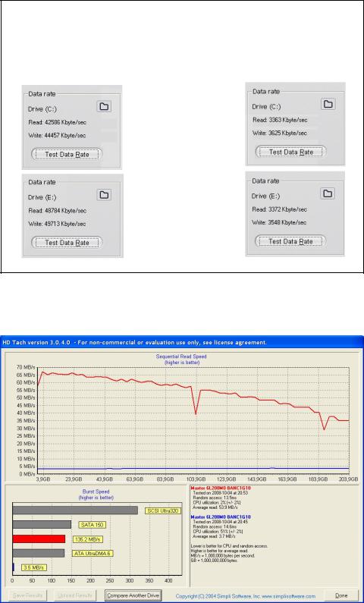The height and width of the screenshot is (603, 364).
Task: Click the greyed-out Upload Results button
Action: [75, 595]
